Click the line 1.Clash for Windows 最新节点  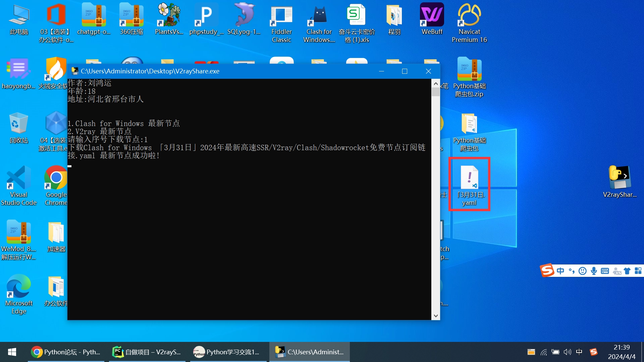pos(124,123)
